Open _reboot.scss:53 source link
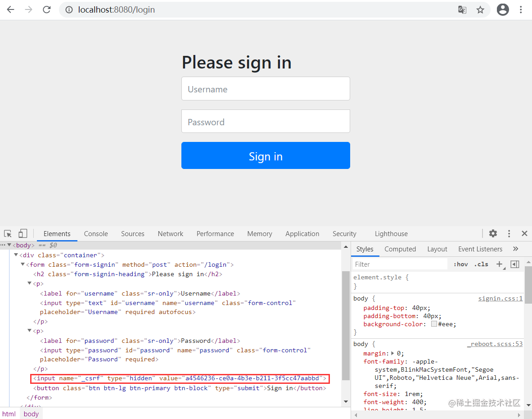This screenshot has height=419, width=532. [495, 344]
